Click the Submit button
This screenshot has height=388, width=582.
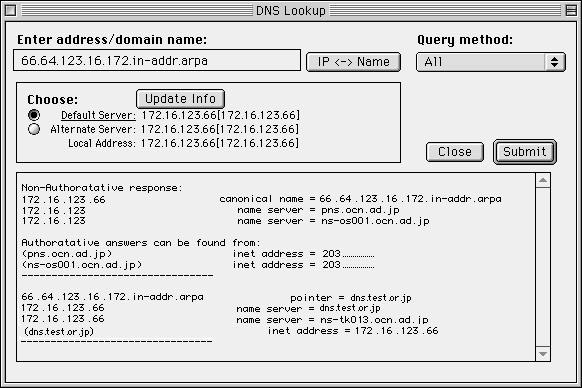coord(524,152)
